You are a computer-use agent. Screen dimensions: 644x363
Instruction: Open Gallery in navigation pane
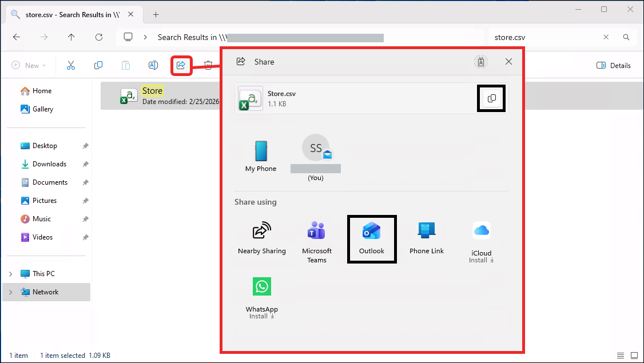[x=37, y=109]
